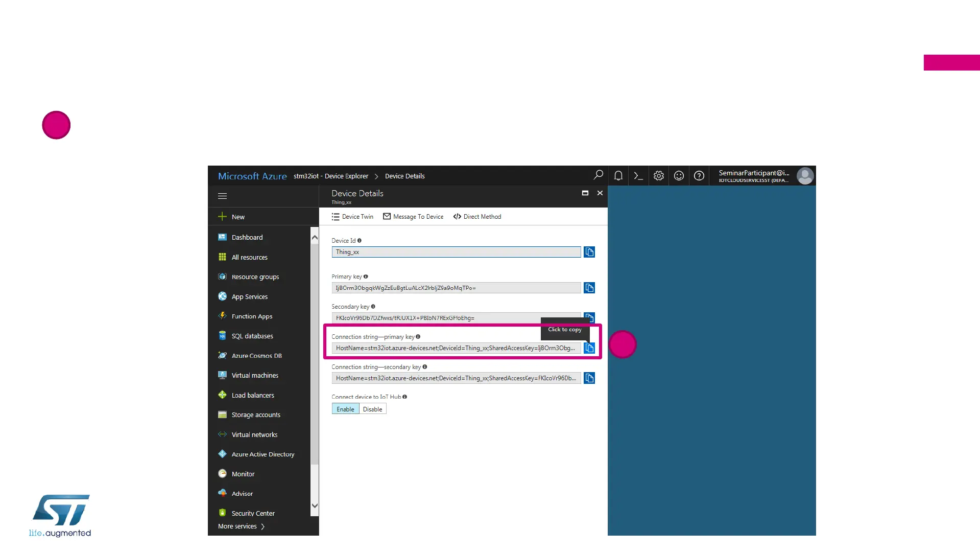Expand More services in the sidebar
This screenshot has height=552, width=980.
241,526
